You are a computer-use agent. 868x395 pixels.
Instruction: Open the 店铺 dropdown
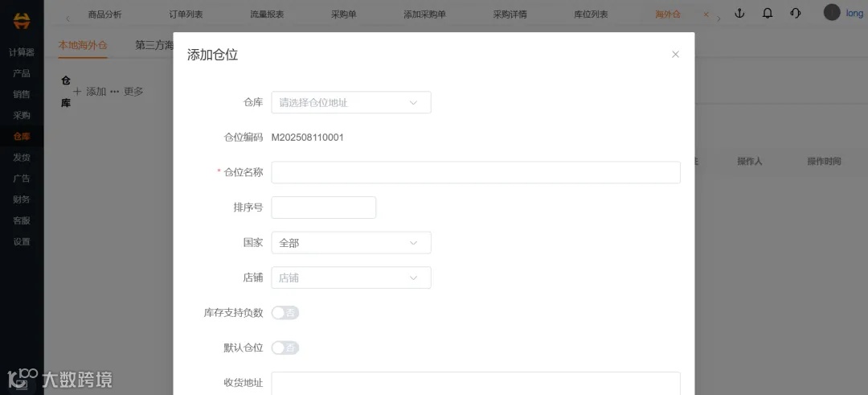[351, 278]
